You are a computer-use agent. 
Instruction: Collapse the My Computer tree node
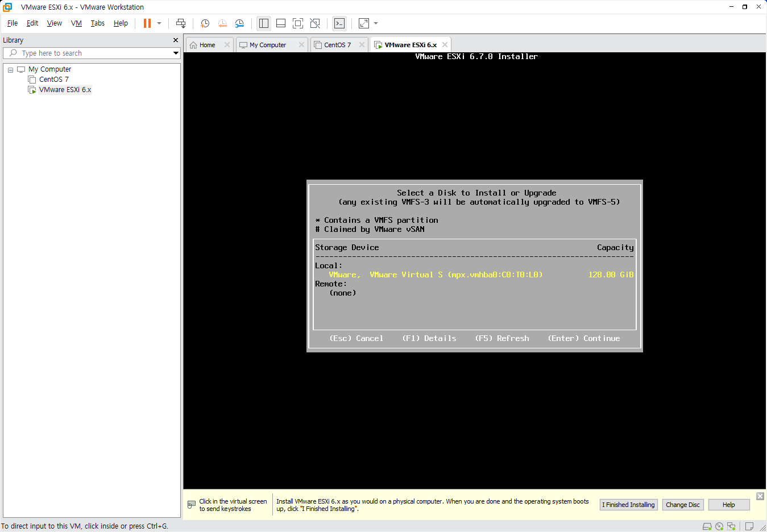tap(10, 70)
